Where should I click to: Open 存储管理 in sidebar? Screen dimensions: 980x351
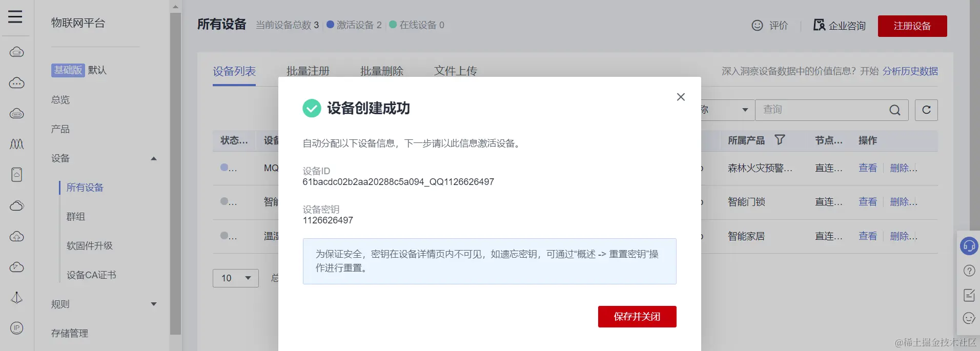point(70,334)
